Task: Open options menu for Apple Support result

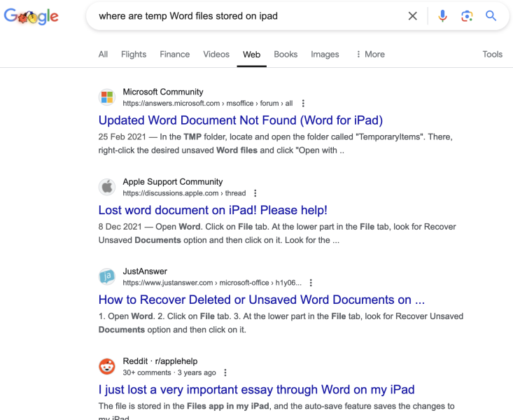Action: (x=255, y=193)
